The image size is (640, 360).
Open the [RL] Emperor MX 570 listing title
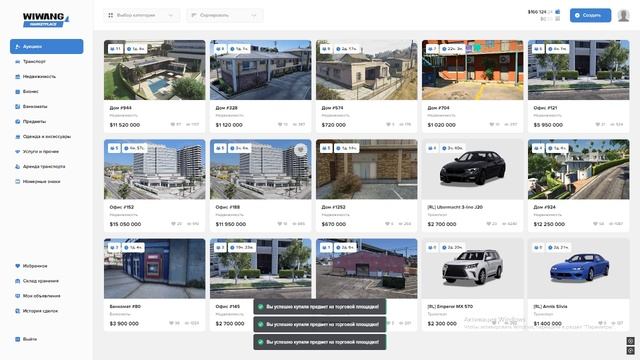[450, 306]
